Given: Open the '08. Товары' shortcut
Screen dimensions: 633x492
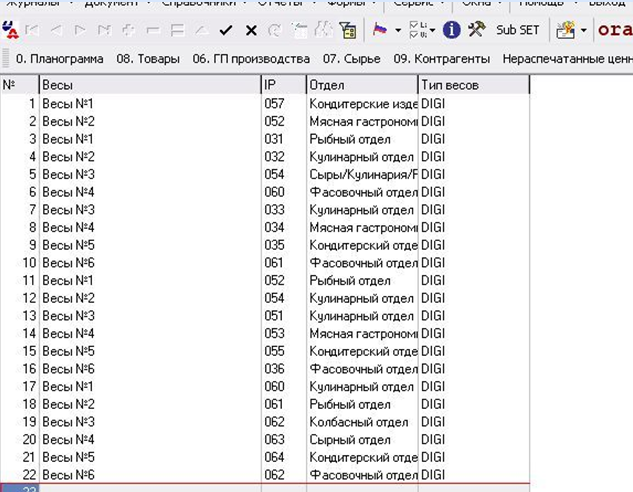Looking at the screenshot, I should tap(148, 59).
